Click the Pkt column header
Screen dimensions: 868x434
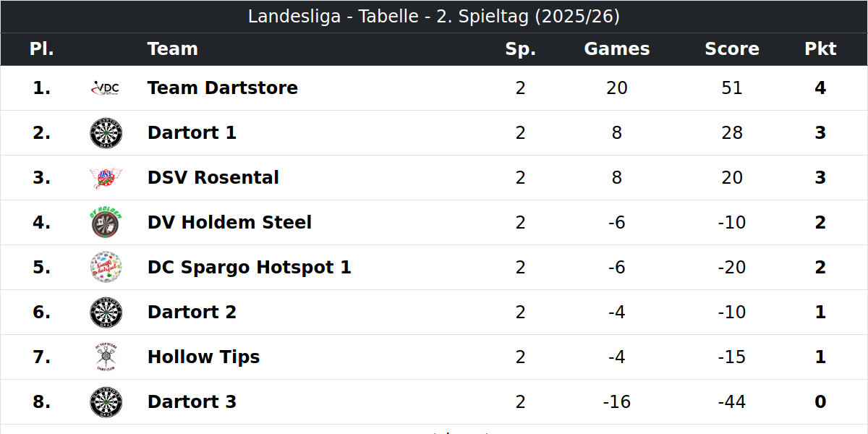[820, 49]
